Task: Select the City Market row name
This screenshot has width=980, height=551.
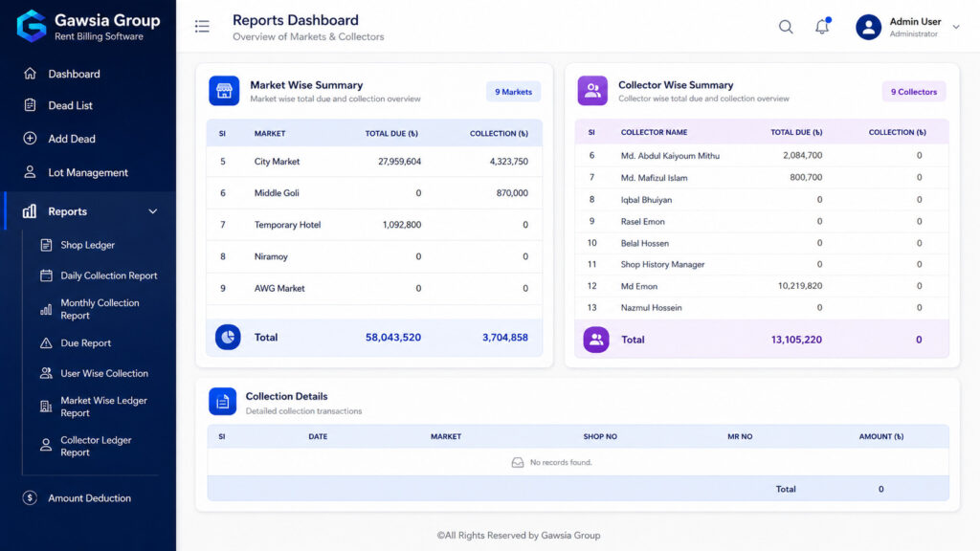Action: click(277, 161)
